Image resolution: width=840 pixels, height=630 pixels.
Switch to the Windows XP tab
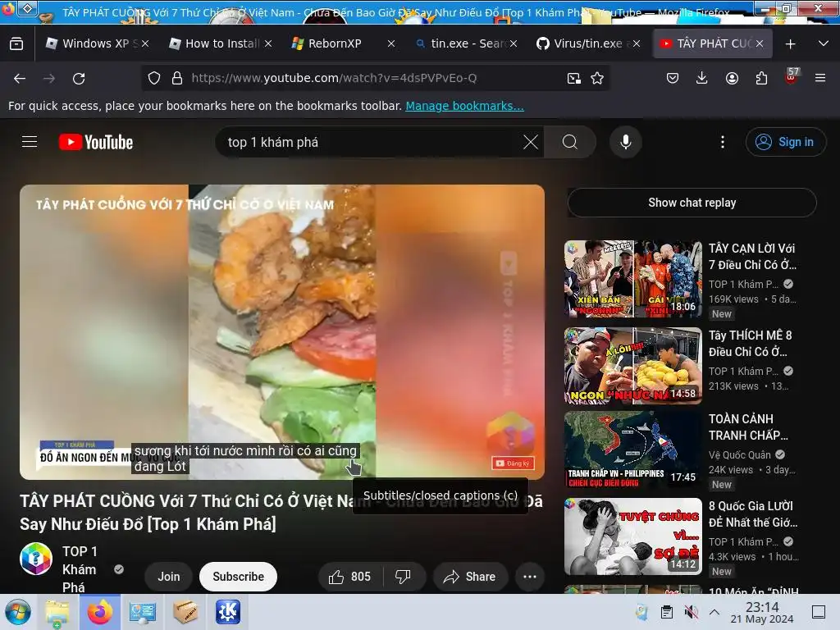(x=97, y=43)
